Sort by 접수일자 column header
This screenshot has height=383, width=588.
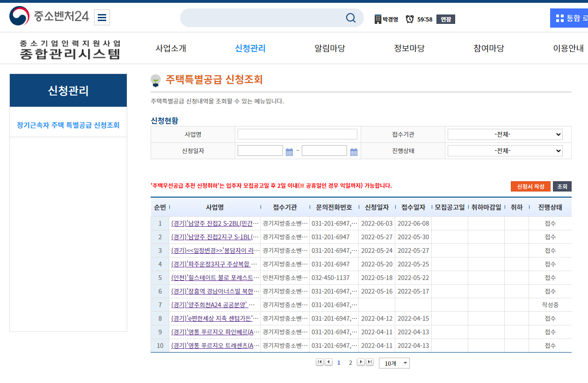pos(413,207)
